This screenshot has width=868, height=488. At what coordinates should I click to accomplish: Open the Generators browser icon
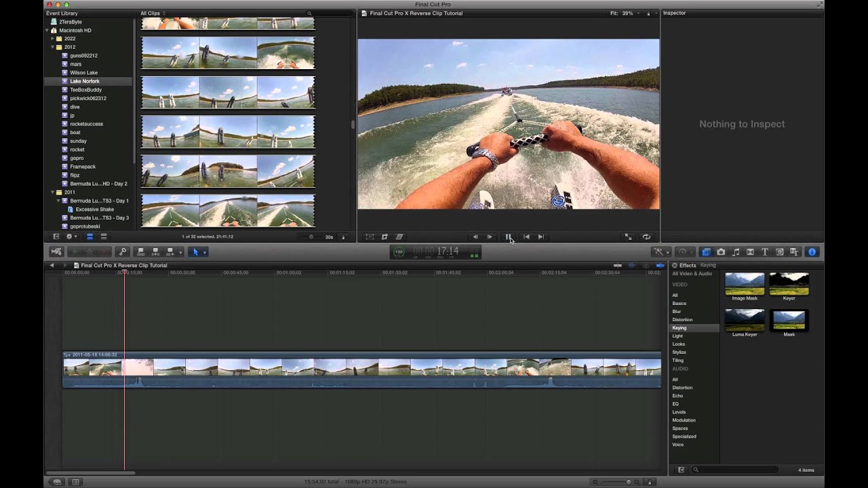point(780,252)
